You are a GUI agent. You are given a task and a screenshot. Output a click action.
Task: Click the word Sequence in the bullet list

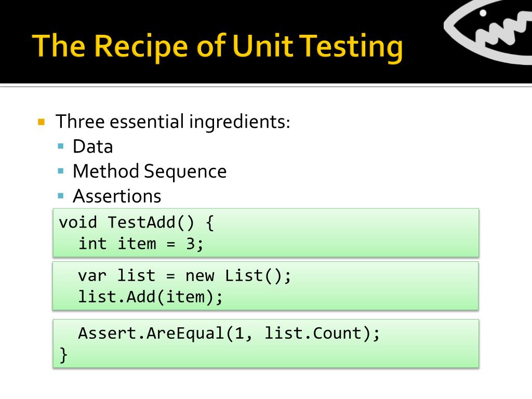(x=185, y=171)
